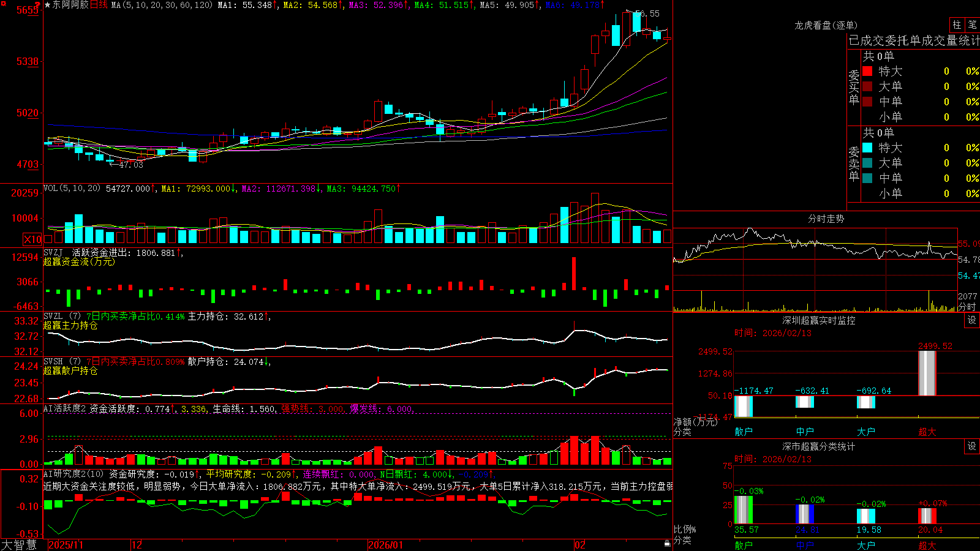Click the 分时走势 panel title
The image size is (980, 551).
pyautogui.click(x=826, y=219)
